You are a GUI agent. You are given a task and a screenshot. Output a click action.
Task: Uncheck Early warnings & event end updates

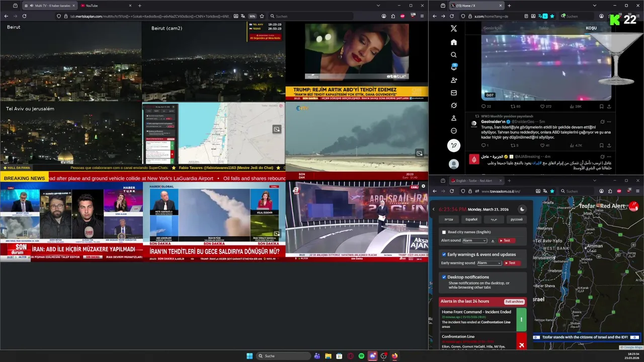click(444, 254)
